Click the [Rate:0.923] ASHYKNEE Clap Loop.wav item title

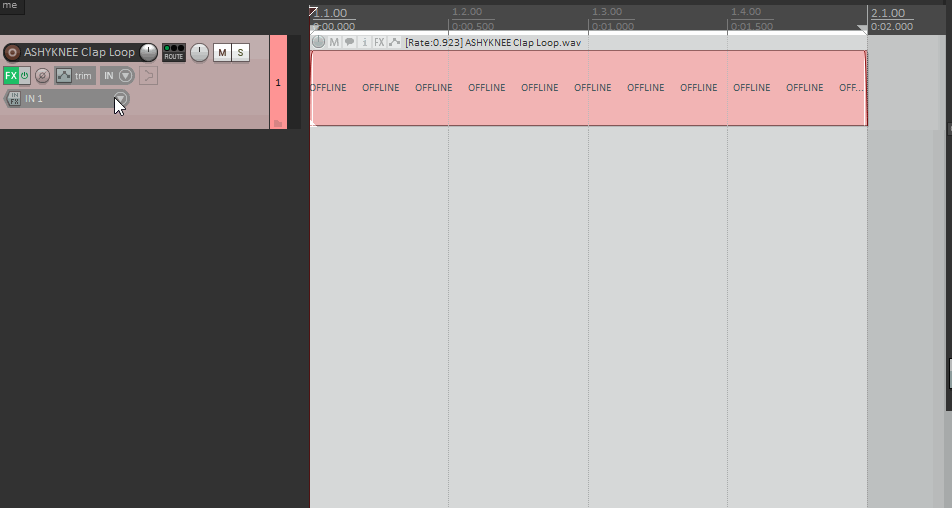493,42
